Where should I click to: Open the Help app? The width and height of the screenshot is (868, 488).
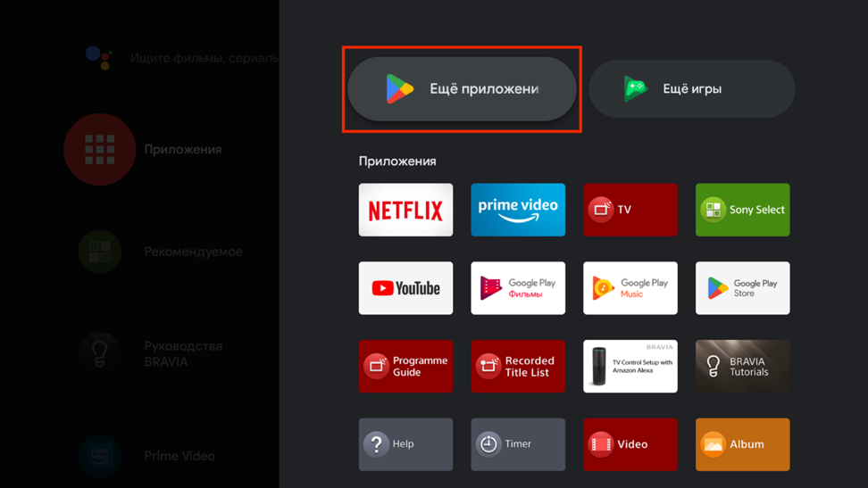pos(405,445)
